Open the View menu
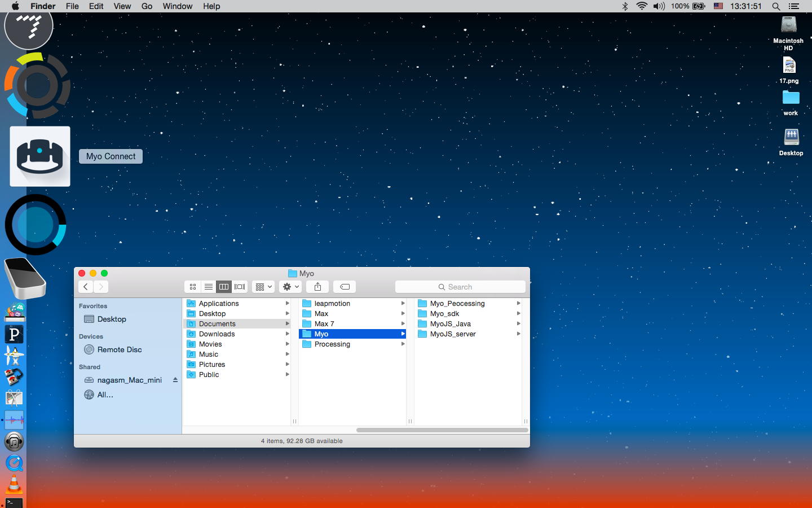Image resolution: width=812 pixels, height=508 pixels. pyautogui.click(x=122, y=6)
